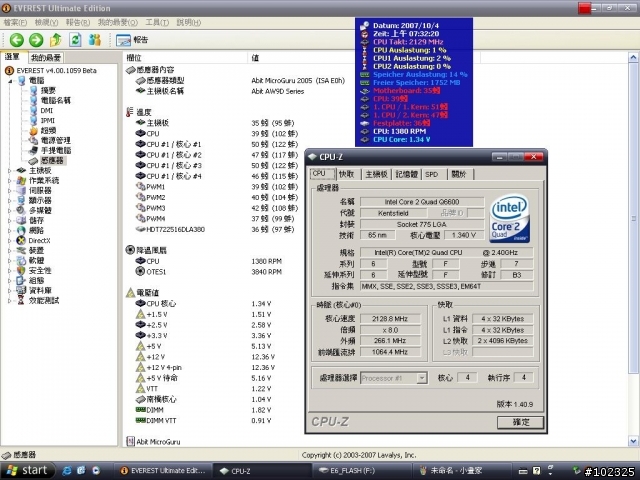Click the scroll up arrow of the sensor list
The height and width of the screenshot is (480, 640).
pyautogui.click(x=633, y=58)
